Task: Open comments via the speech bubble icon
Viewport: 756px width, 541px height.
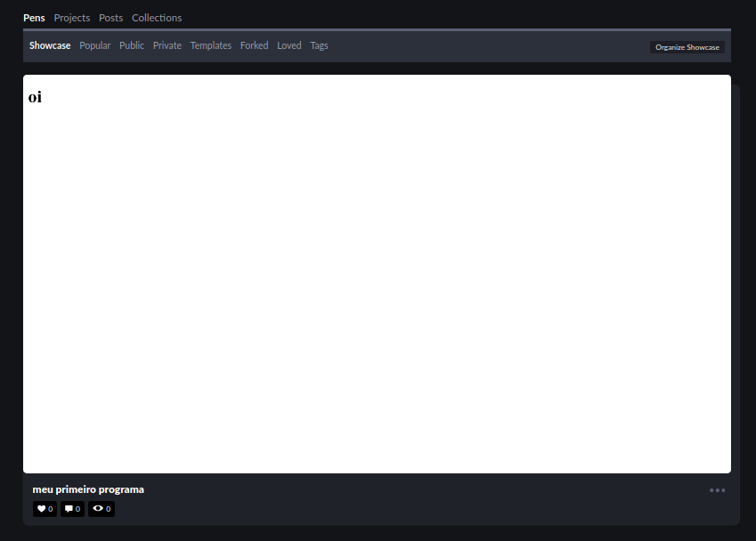Action: [71, 508]
